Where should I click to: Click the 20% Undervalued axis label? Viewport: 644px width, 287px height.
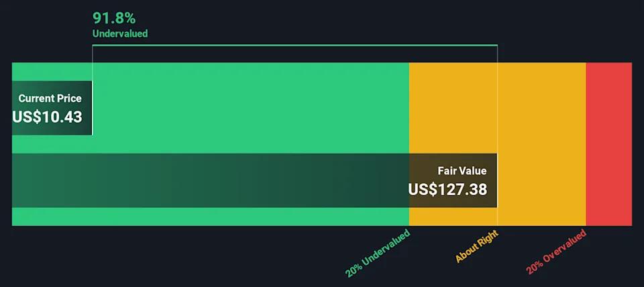(x=378, y=253)
